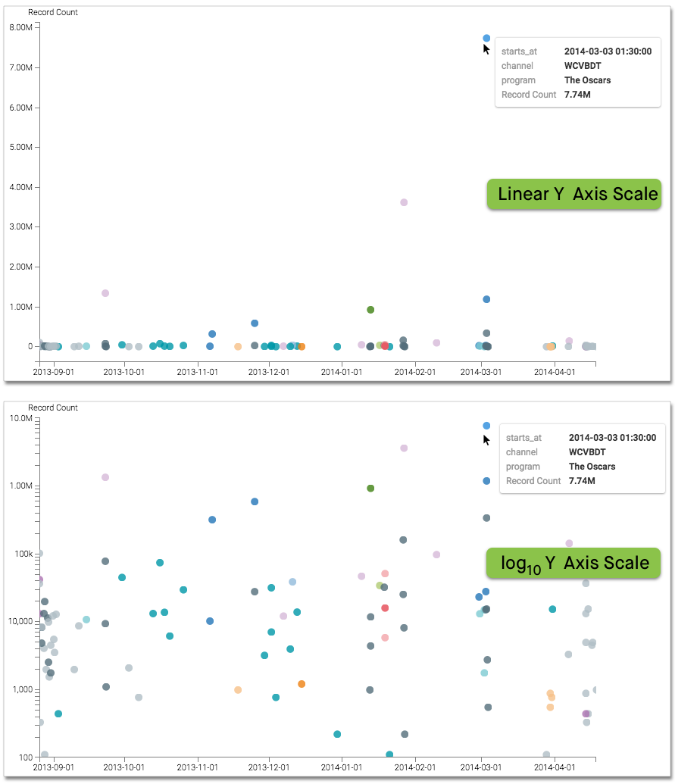This screenshot has width=675, height=784.
Task: Click the 10.0M y-axis label in log chart
Action: click(19, 419)
